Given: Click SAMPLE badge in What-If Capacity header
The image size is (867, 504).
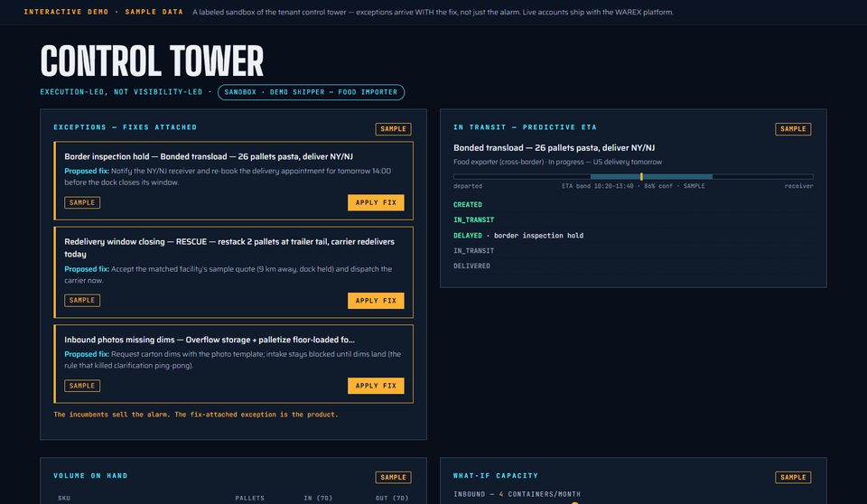Looking at the screenshot, I should 793,477.
